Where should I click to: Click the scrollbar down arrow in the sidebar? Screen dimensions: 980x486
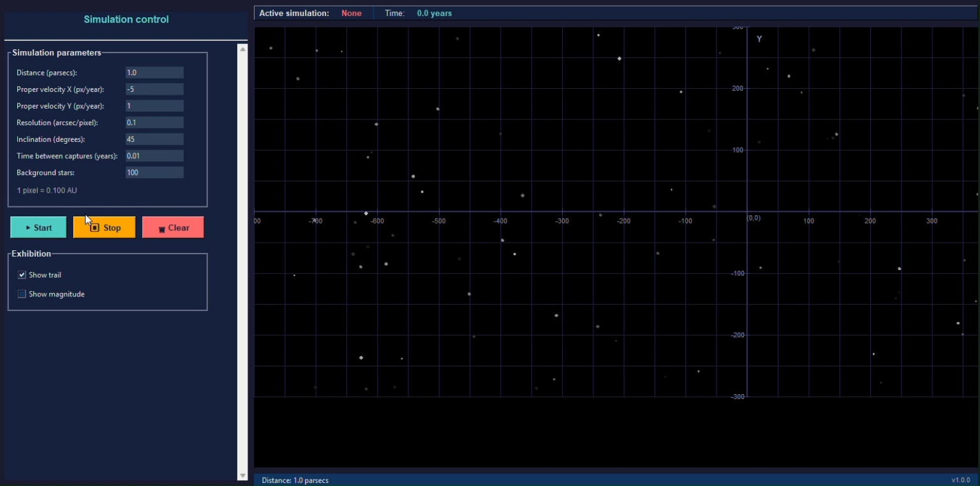point(242,475)
